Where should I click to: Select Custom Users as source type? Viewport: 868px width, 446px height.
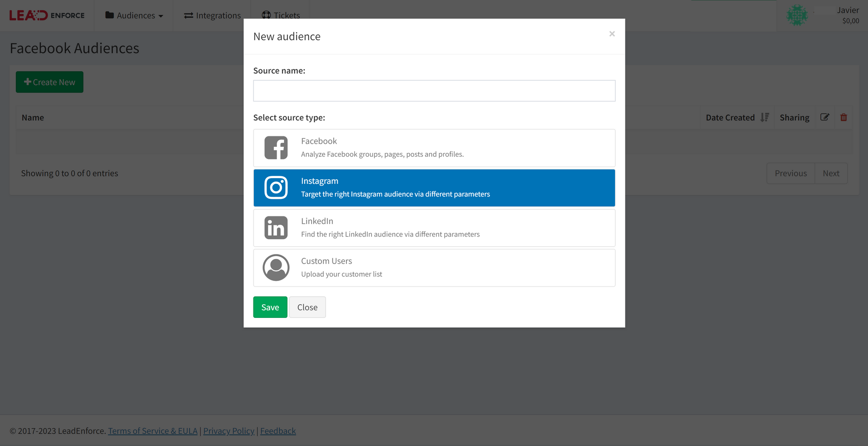pos(434,268)
